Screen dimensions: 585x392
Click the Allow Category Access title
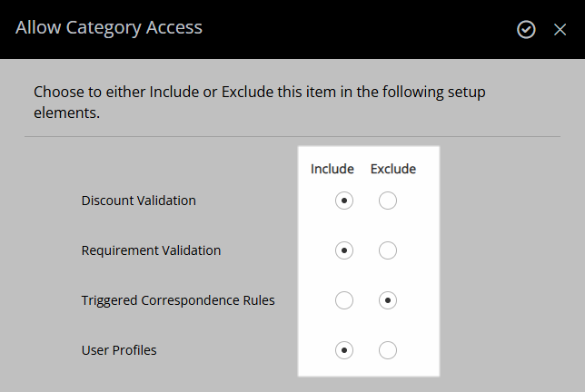(x=109, y=28)
